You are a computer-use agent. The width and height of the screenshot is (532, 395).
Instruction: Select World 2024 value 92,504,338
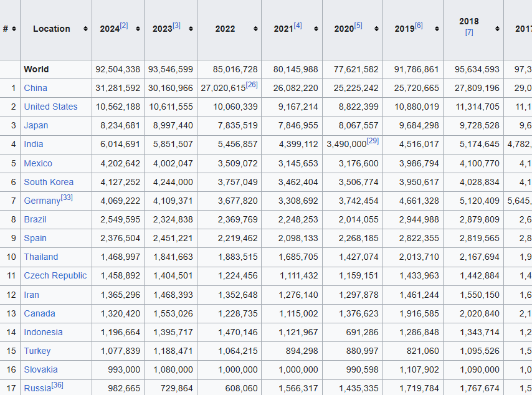tap(118, 70)
